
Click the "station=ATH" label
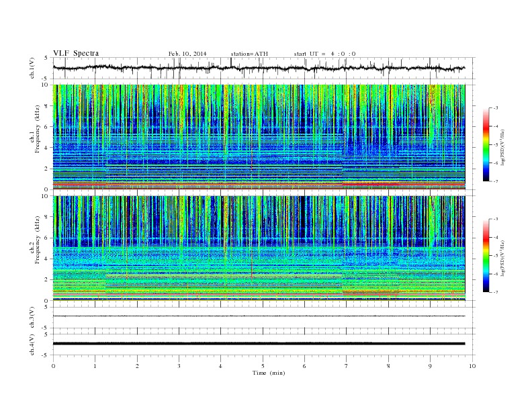[x=249, y=54]
